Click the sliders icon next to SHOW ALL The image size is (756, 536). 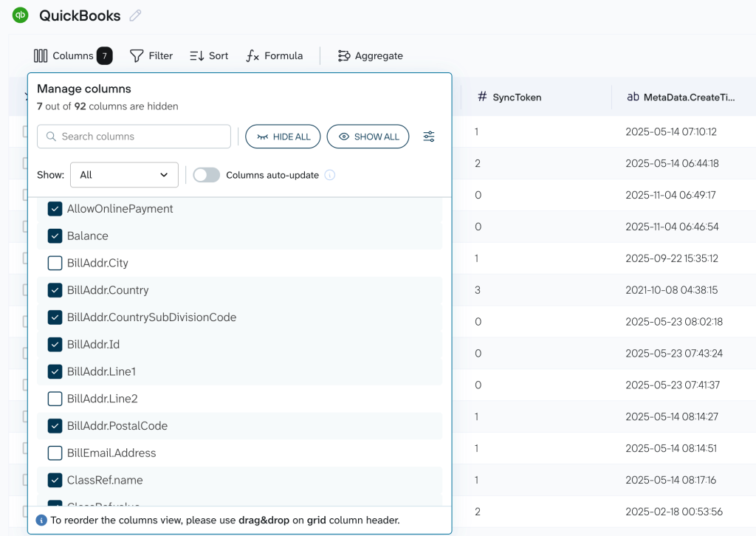[x=429, y=136]
